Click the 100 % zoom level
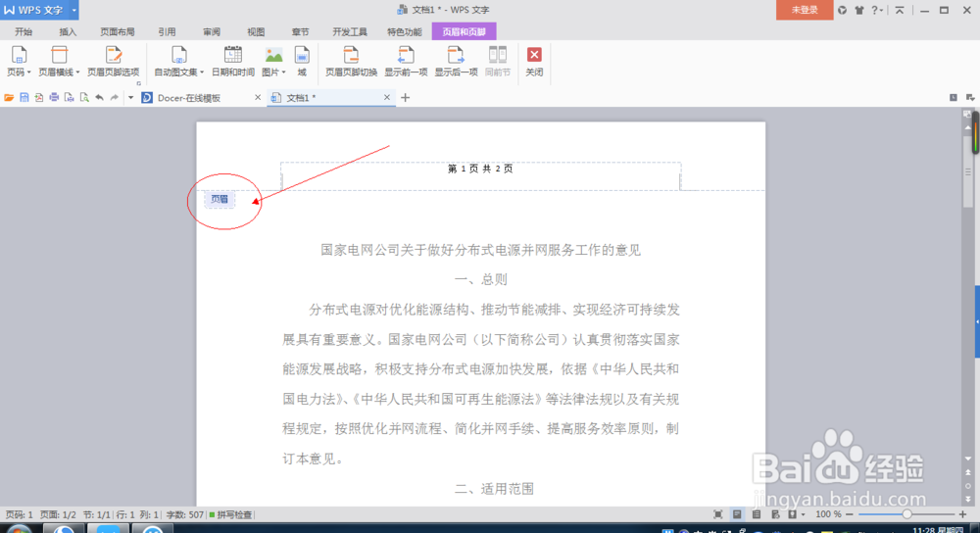The height and width of the screenshot is (533, 980). coord(828,514)
